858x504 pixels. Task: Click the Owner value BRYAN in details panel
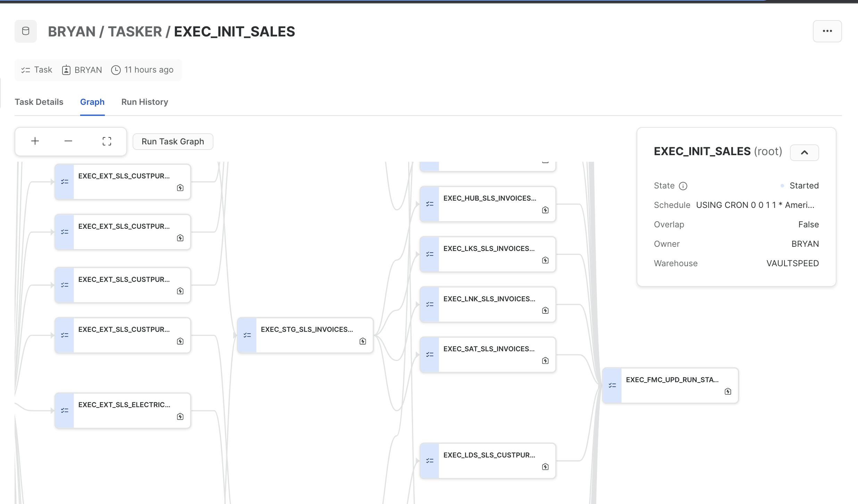(805, 244)
